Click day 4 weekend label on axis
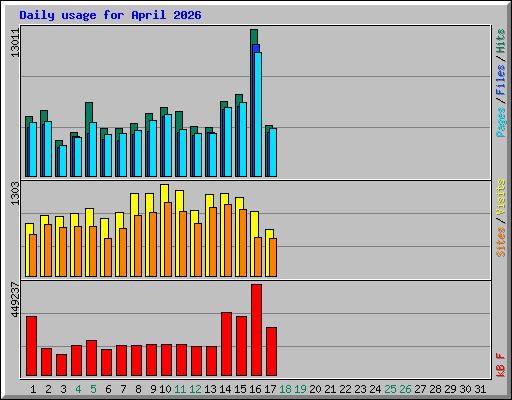Screen dimensions: 512x400 [78, 389]
